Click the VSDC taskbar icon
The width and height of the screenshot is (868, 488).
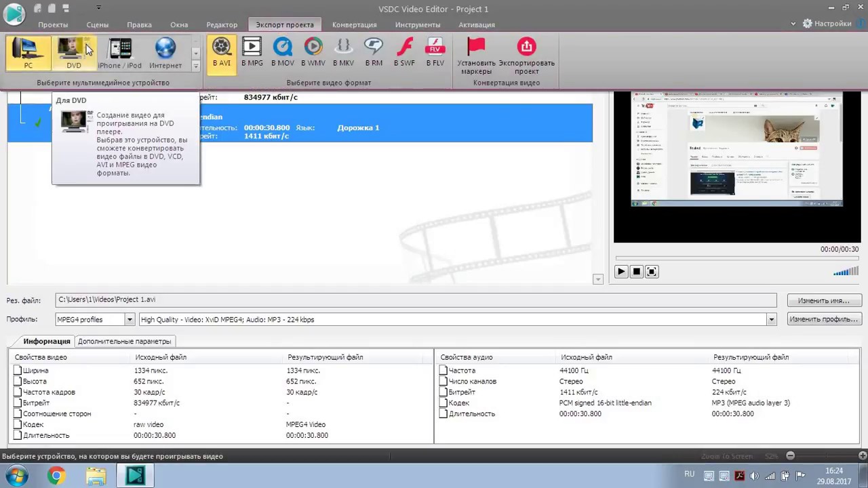point(135,476)
